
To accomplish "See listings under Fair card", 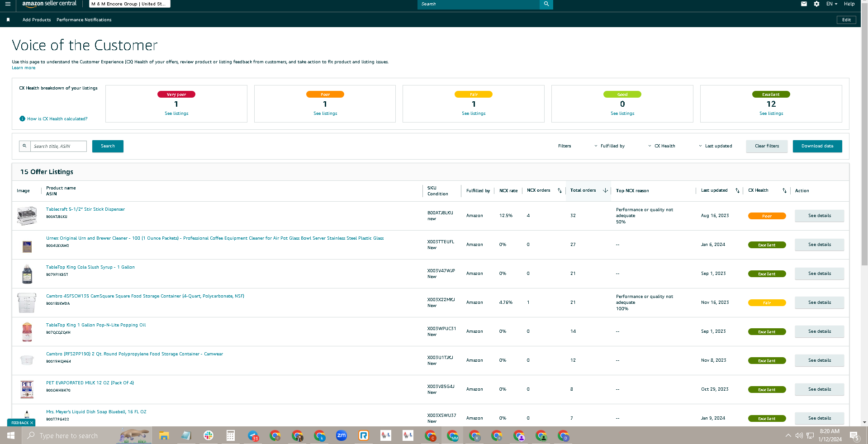I will pyautogui.click(x=474, y=113).
